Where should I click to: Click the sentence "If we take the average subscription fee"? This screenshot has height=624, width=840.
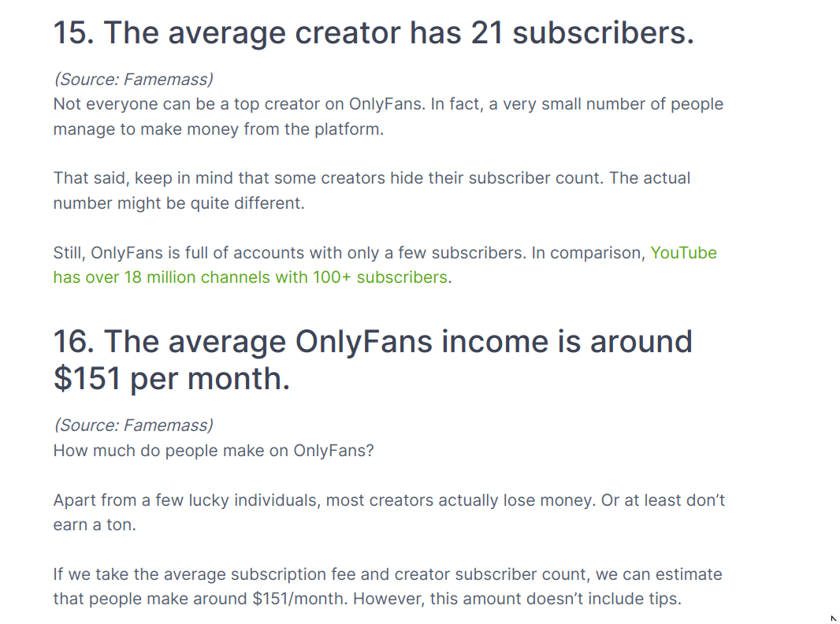pos(388,586)
